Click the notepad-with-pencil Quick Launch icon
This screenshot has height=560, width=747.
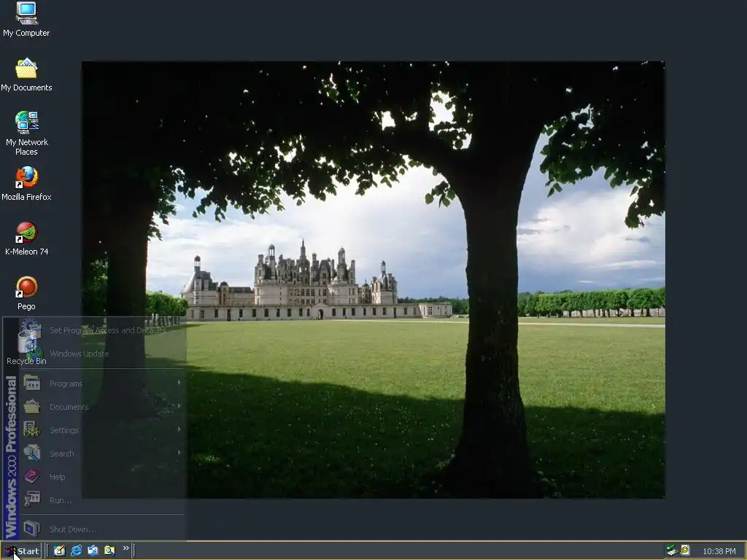pos(60,551)
